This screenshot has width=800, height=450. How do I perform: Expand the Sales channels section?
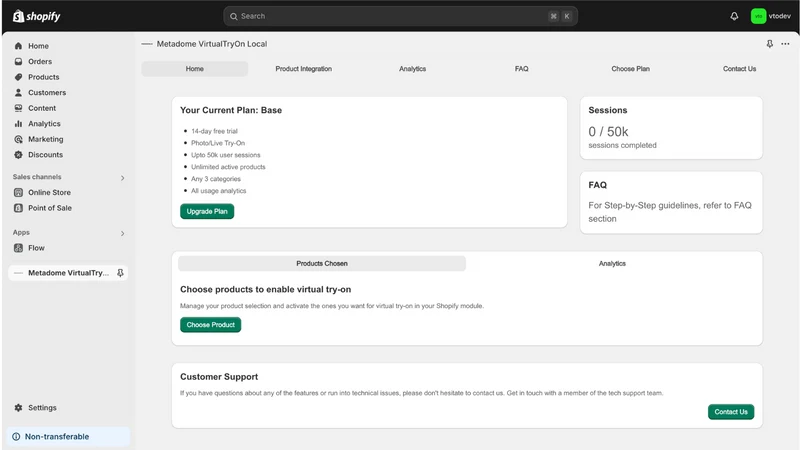pos(122,178)
